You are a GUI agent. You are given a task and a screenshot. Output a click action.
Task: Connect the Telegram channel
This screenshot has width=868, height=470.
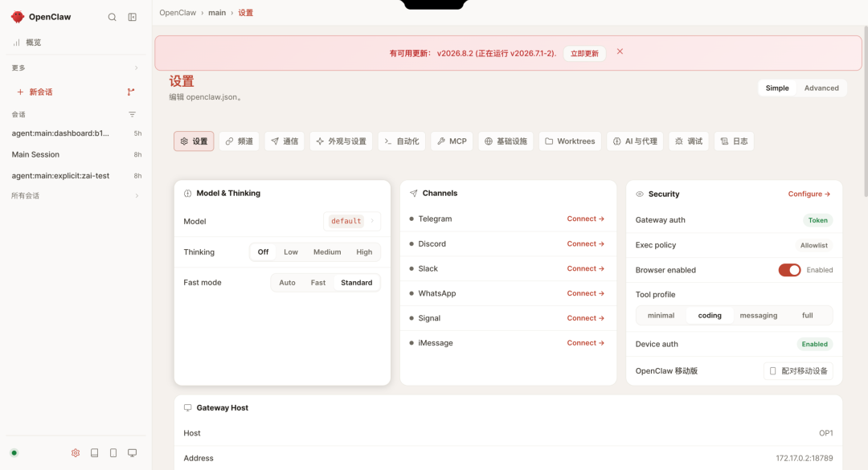pos(585,219)
